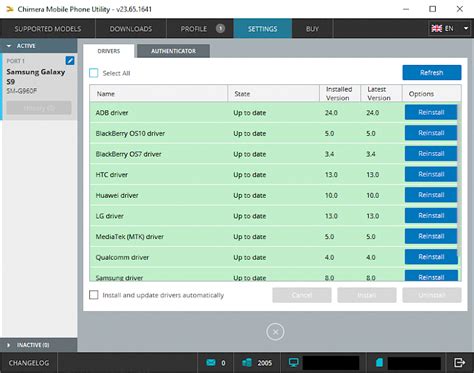
Task: Click the edit pencil icon on Port 1
Action: click(70, 61)
